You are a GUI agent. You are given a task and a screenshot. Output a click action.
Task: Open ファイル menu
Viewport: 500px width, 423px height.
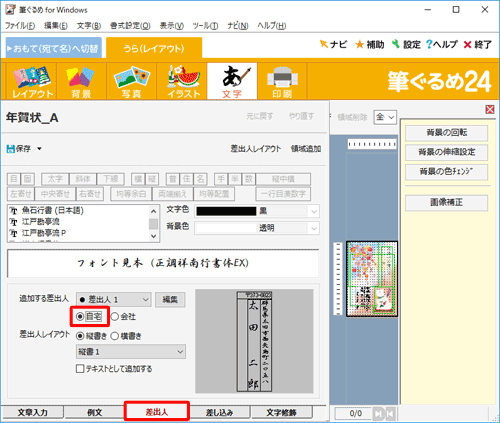(20, 26)
